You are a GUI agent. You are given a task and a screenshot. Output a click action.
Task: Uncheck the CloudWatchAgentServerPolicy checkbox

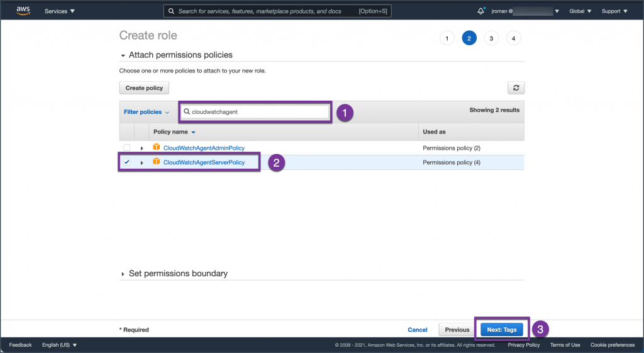[x=127, y=162]
